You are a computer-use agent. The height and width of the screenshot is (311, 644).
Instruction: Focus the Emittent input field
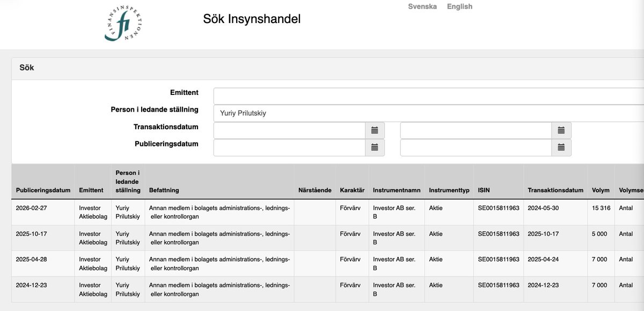point(428,96)
